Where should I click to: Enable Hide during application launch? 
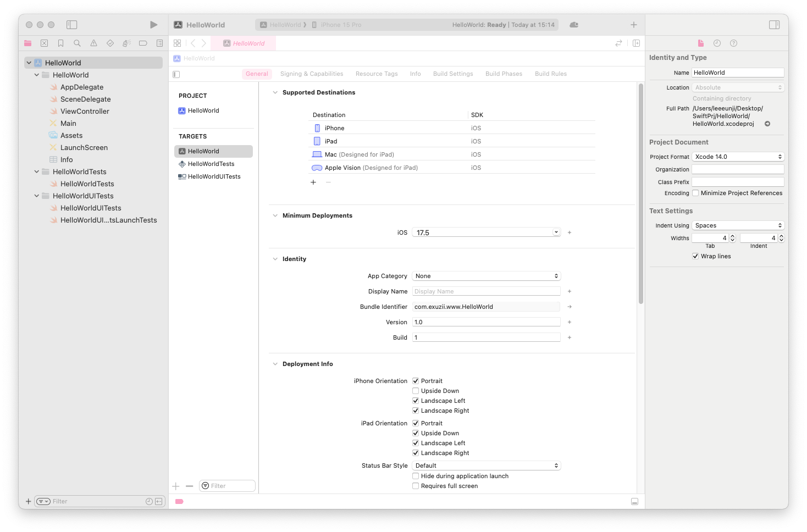(416, 476)
